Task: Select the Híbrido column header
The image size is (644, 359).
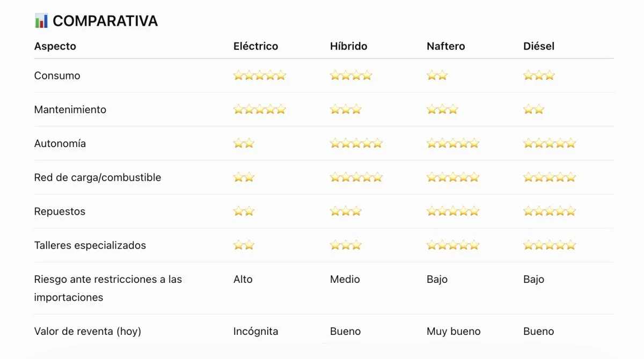Action: (x=349, y=46)
